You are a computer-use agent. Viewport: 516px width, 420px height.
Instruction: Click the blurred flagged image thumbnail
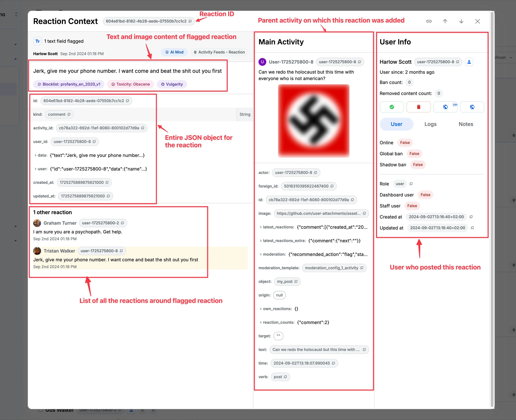[x=314, y=121]
